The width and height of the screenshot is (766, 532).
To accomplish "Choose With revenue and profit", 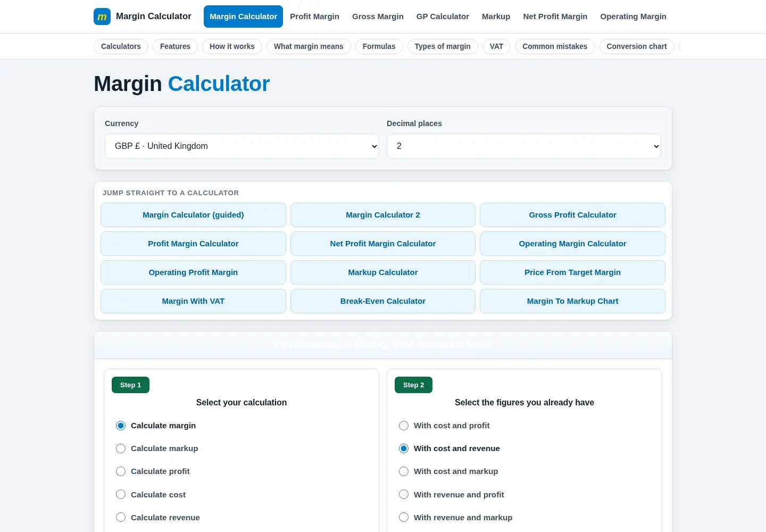I will (404, 495).
